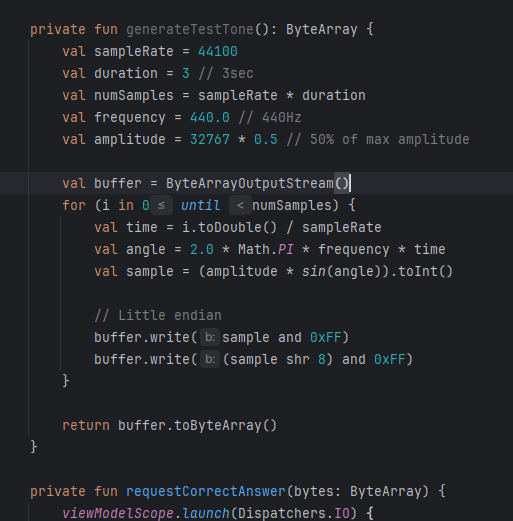This screenshot has width=513, height=521.
Task: Click viewModelScope reference
Action: [x=118, y=513]
